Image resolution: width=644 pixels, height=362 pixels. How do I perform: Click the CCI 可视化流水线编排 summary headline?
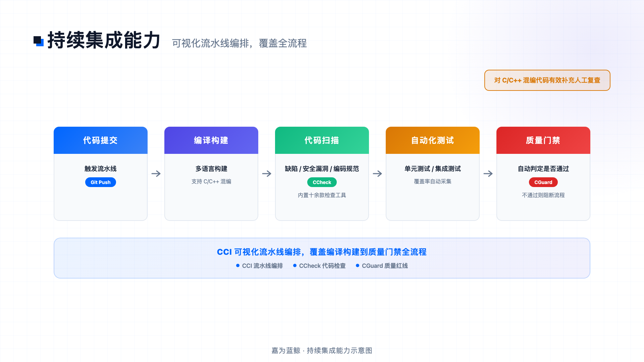point(322,252)
